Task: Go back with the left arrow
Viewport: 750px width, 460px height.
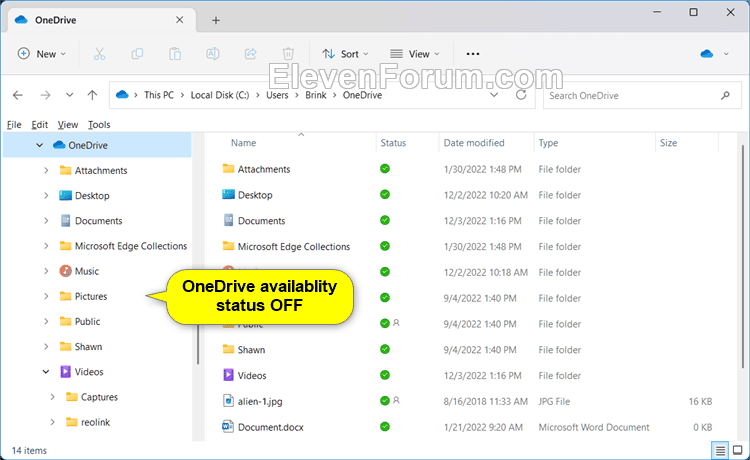Action: pyautogui.click(x=18, y=95)
